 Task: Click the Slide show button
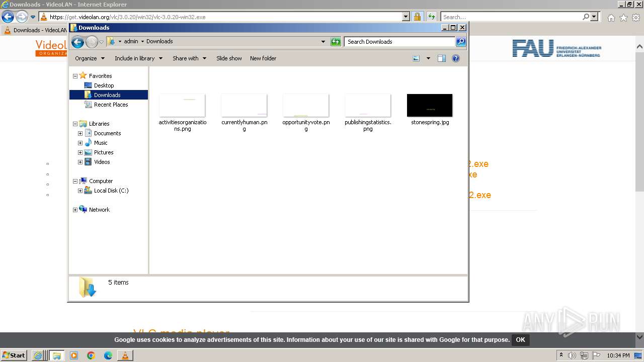(x=229, y=58)
